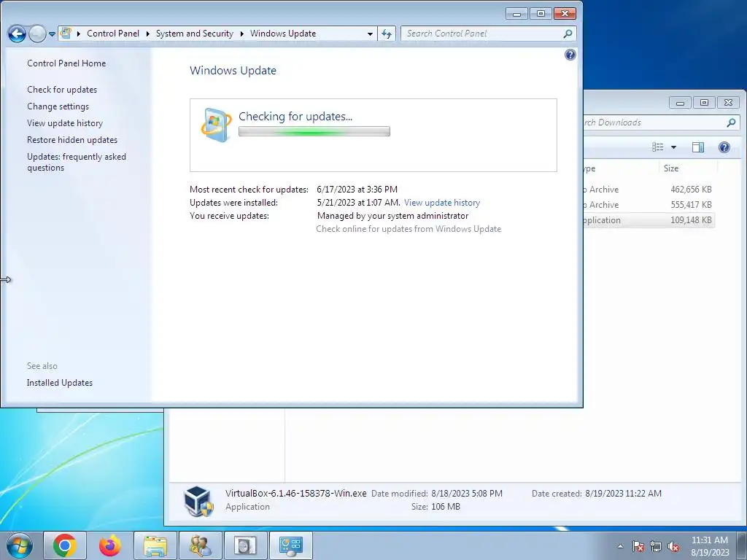747x560 pixels.
Task: Maximize the Windows Update window
Action: point(541,14)
